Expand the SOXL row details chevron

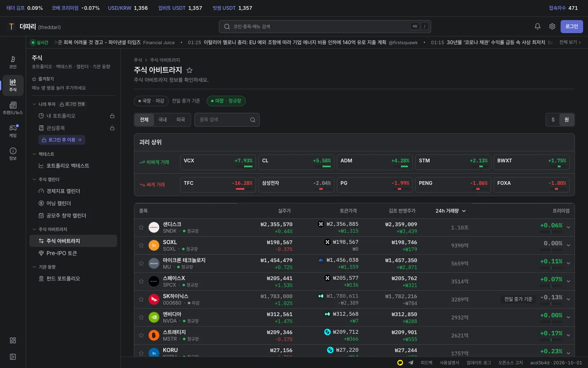pos(568,245)
